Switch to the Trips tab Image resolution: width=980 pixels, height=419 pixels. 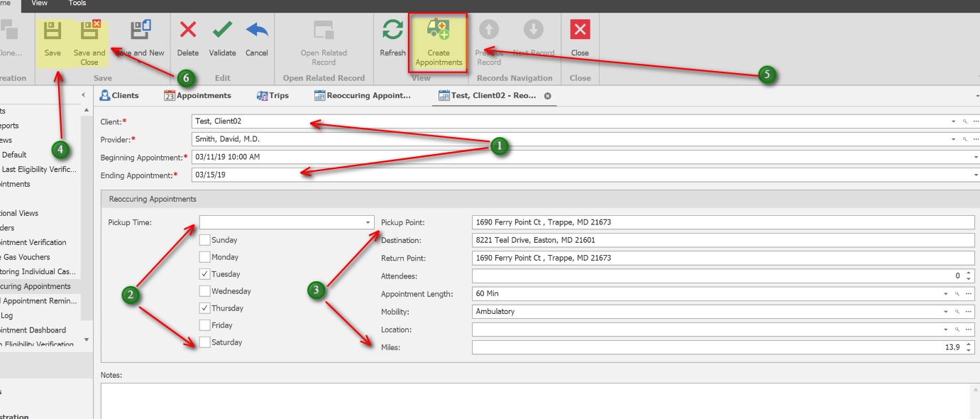tap(272, 94)
